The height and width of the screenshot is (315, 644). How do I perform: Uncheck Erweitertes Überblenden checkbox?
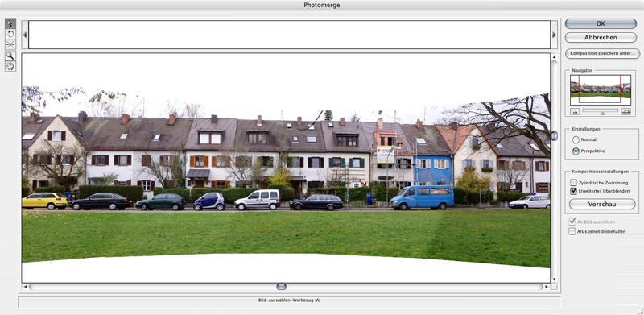(x=573, y=191)
